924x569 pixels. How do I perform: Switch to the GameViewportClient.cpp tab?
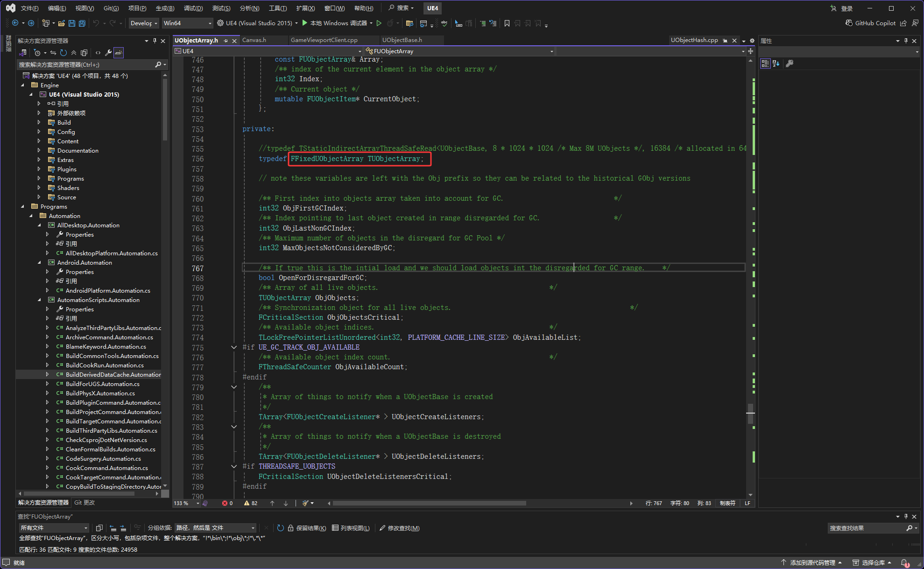[324, 40]
